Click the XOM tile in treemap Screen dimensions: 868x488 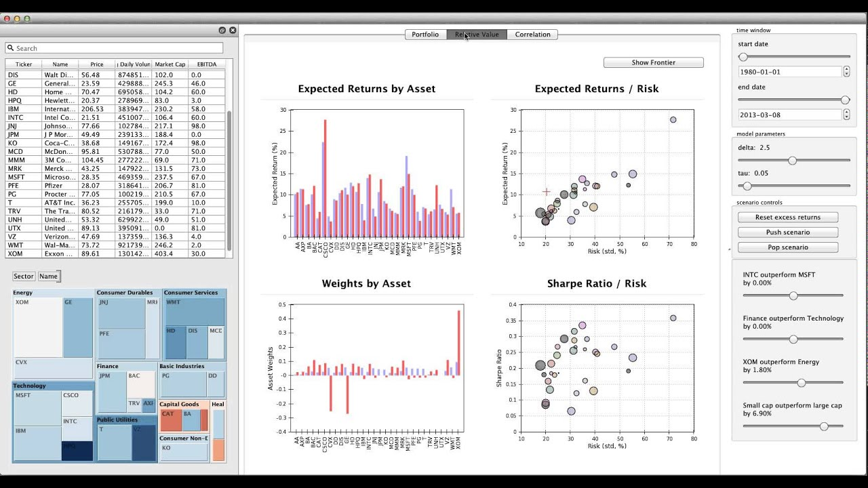pos(38,327)
